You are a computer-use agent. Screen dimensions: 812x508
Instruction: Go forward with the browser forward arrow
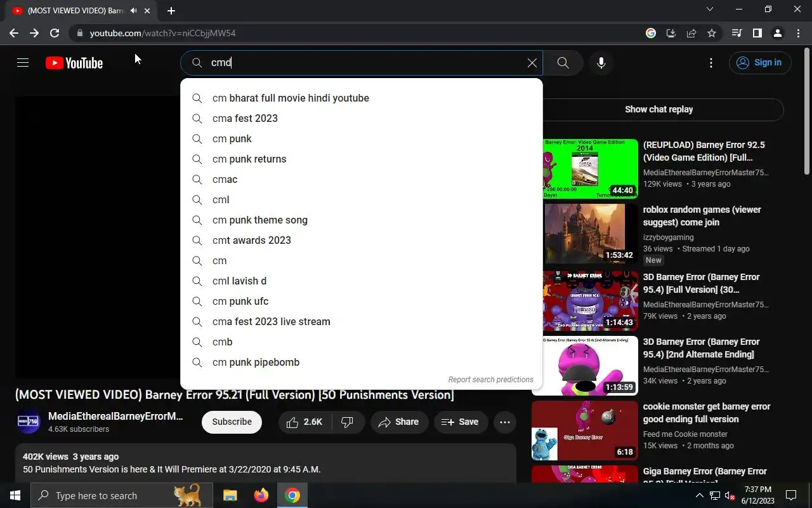click(34, 33)
